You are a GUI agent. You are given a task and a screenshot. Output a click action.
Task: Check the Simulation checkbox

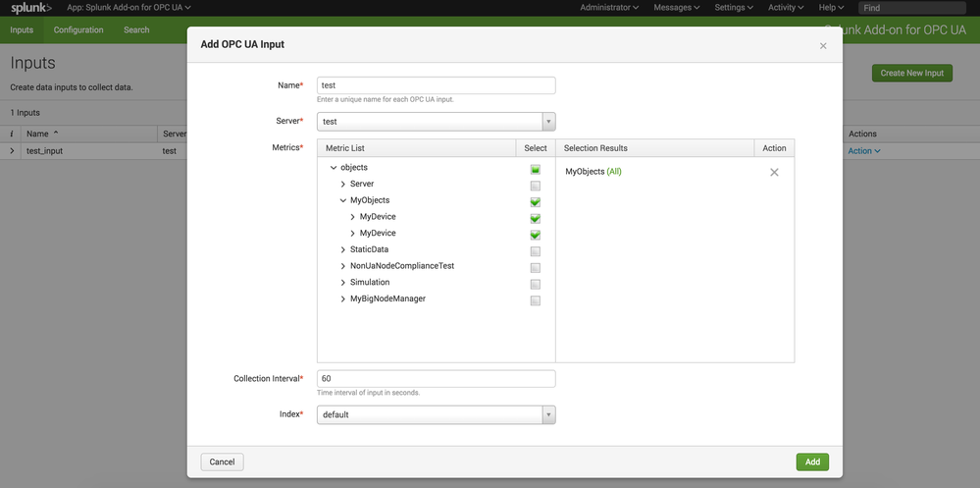(535, 284)
